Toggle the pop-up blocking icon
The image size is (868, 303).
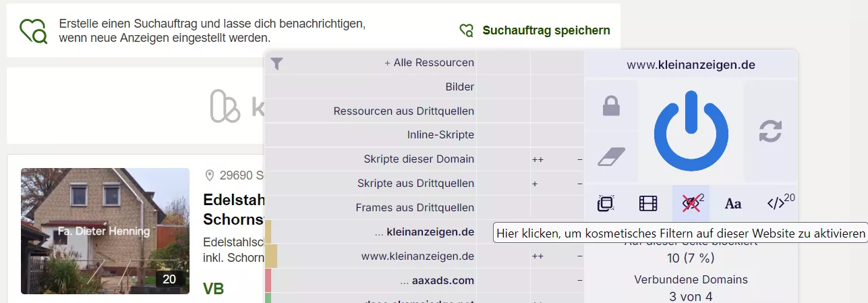click(606, 203)
